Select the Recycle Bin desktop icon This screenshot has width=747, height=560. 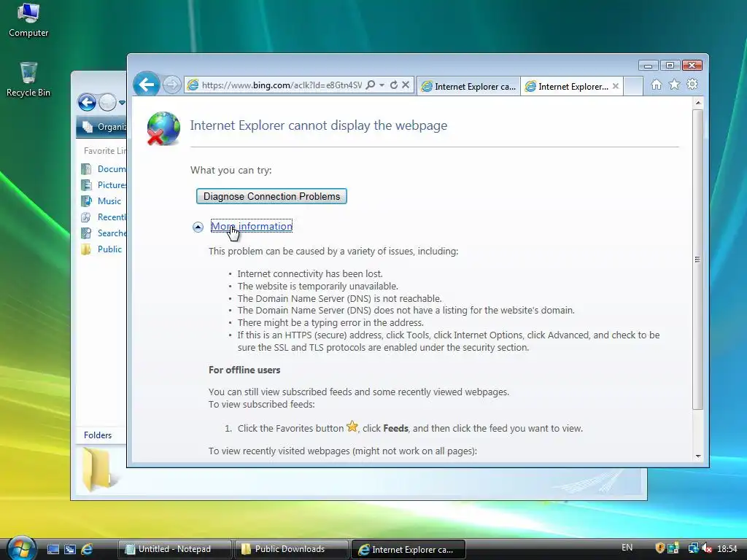(x=28, y=79)
